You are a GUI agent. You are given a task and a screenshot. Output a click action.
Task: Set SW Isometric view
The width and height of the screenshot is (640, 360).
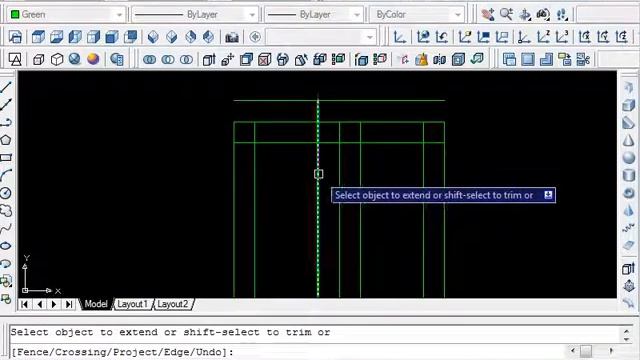click(x=153, y=37)
